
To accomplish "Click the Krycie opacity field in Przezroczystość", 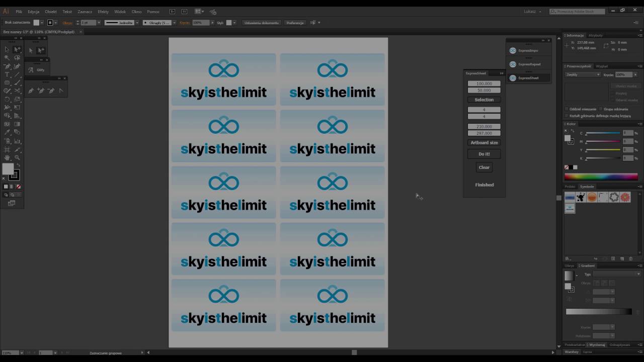I will [624, 74].
